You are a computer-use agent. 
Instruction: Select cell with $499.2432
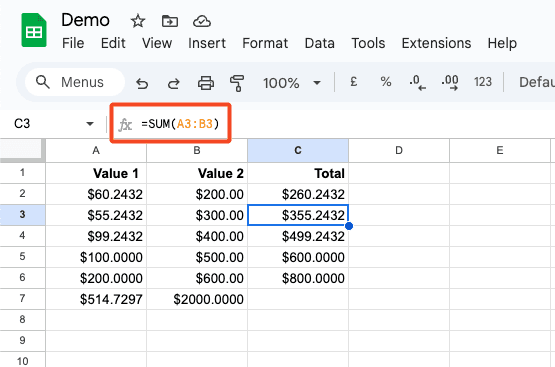tap(298, 236)
